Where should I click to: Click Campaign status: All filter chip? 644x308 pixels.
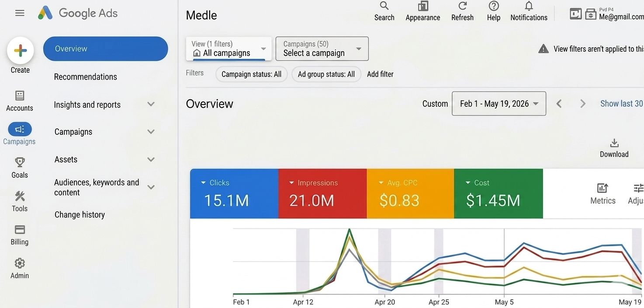pyautogui.click(x=251, y=74)
